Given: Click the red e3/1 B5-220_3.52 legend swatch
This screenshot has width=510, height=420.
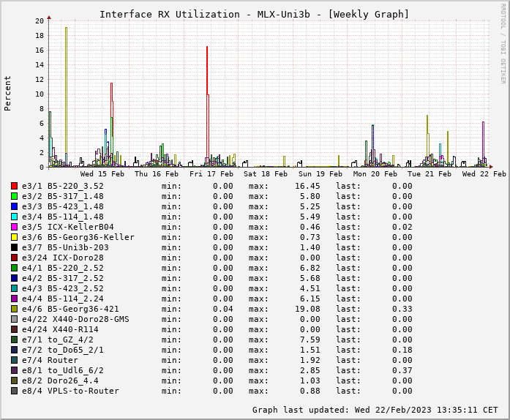Looking at the screenshot, I should 14,186.
